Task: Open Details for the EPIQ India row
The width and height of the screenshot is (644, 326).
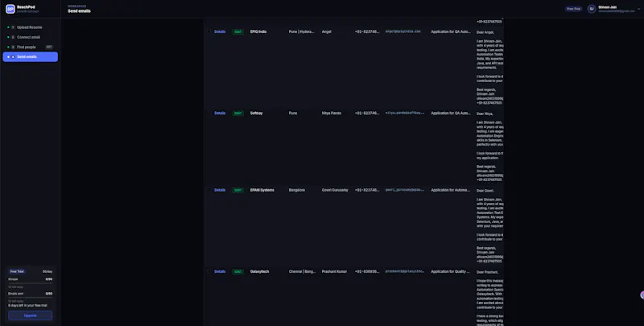Action: coord(220,31)
